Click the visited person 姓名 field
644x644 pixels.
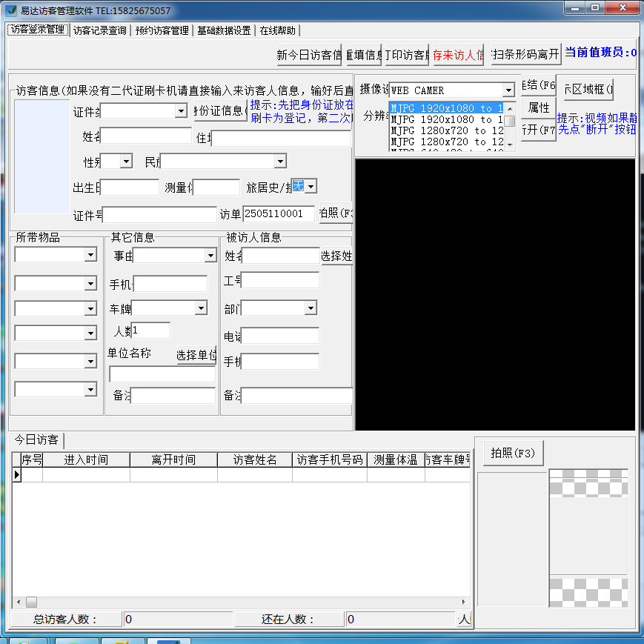tap(281, 256)
